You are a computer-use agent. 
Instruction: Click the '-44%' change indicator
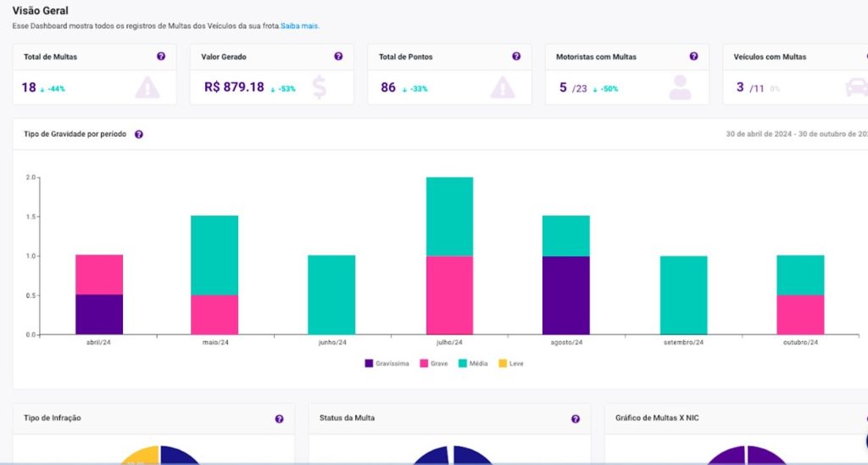(x=56, y=89)
